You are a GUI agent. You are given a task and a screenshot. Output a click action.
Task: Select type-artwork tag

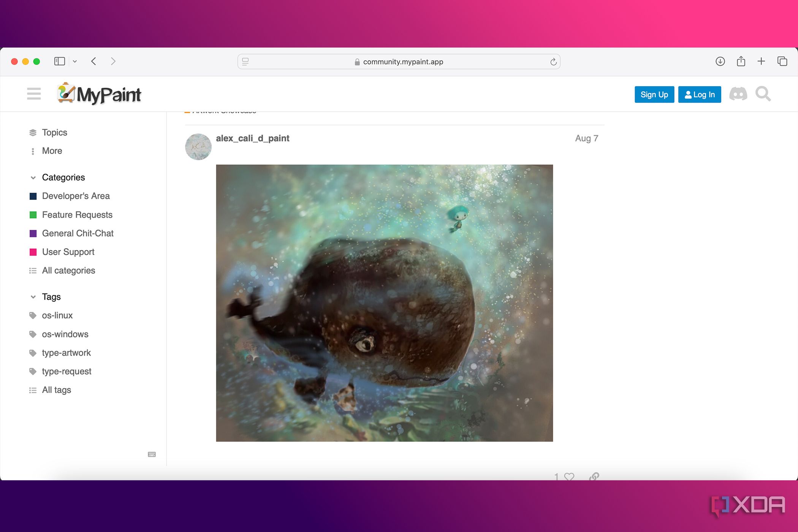pyautogui.click(x=60, y=353)
